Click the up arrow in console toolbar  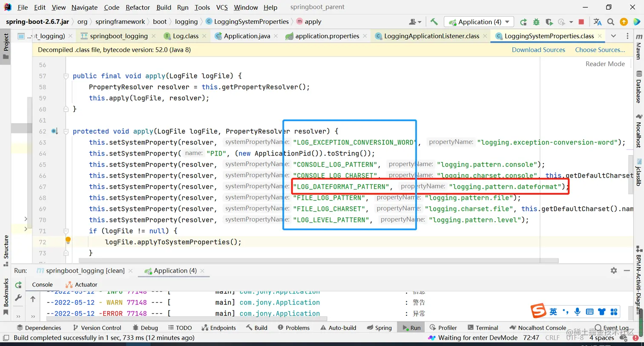(x=33, y=299)
